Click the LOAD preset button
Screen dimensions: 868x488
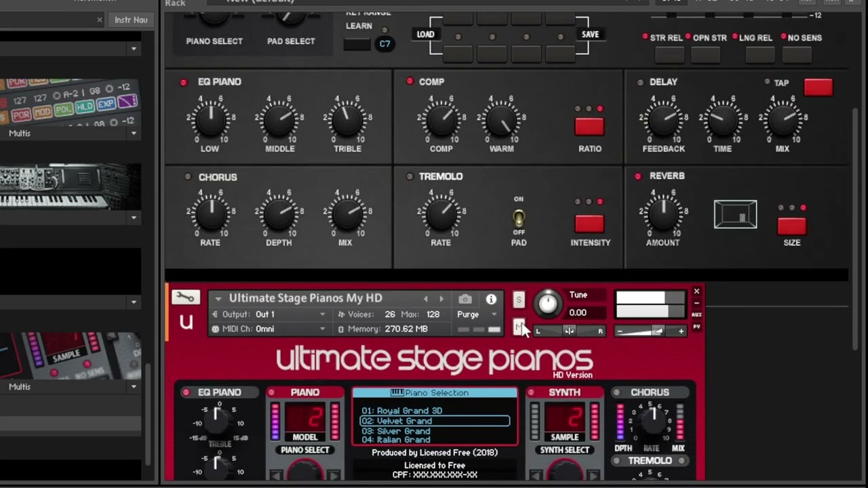pyautogui.click(x=425, y=35)
